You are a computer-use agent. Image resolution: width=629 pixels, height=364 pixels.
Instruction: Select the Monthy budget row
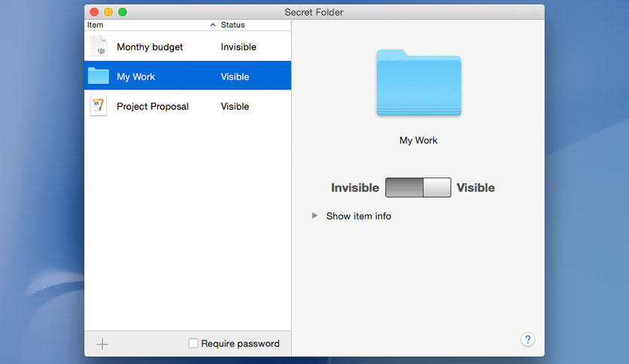coord(188,47)
